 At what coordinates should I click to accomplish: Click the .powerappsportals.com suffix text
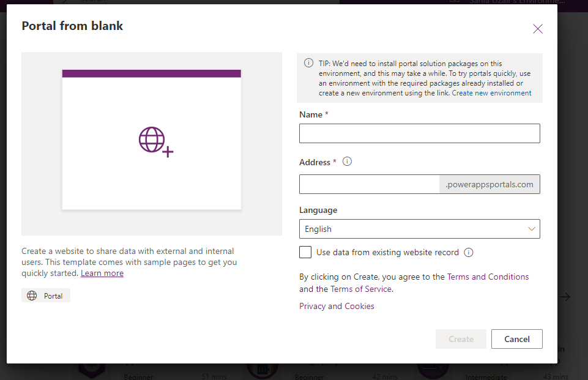(489, 185)
